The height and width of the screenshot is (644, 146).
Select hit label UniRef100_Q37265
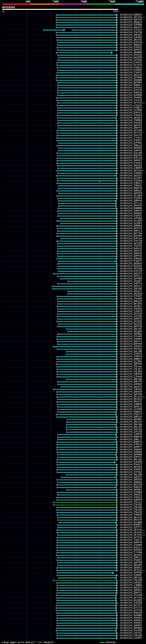[131, 314]
